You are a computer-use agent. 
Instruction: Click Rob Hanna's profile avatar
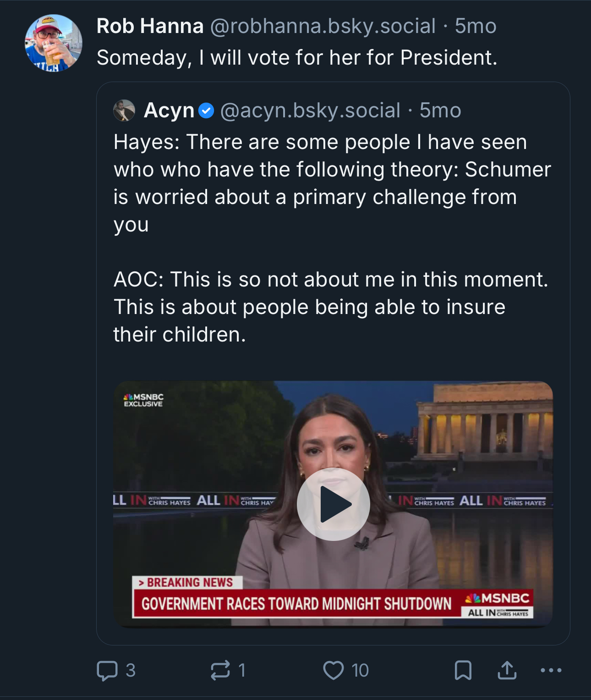click(54, 43)
